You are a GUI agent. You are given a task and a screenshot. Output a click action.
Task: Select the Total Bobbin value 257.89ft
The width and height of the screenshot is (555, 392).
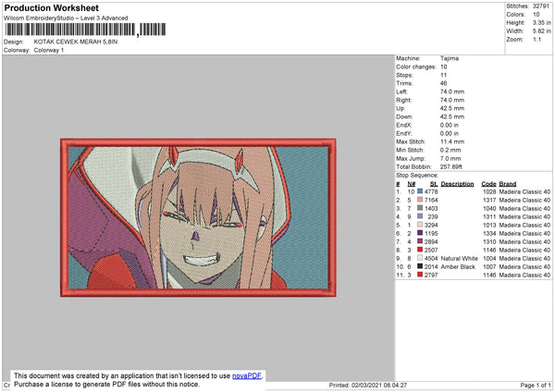(x=451, y=166)
